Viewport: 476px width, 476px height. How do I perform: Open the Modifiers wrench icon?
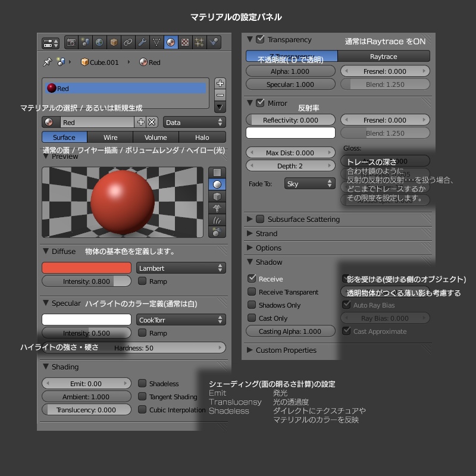click(x=141, y=42)
